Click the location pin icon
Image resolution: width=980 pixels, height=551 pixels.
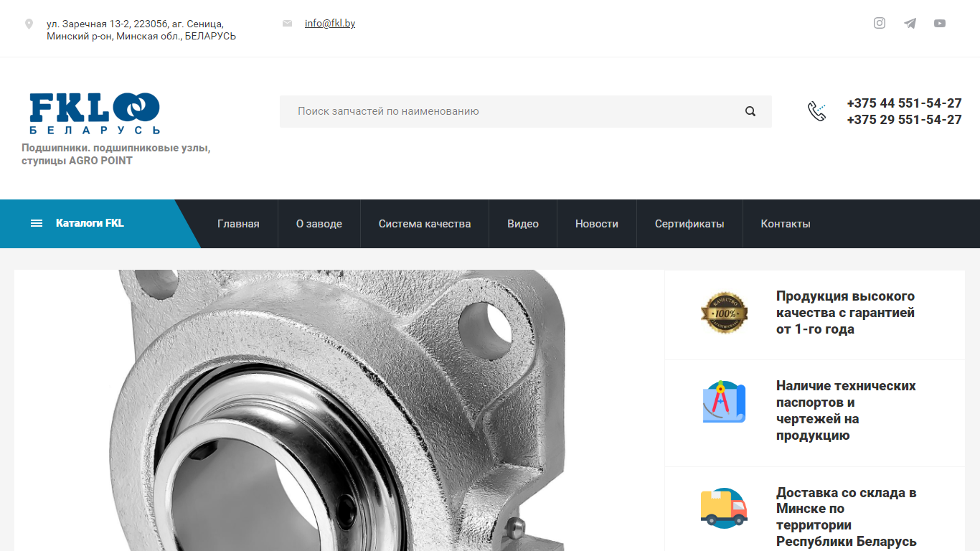[x=29, y=24]
